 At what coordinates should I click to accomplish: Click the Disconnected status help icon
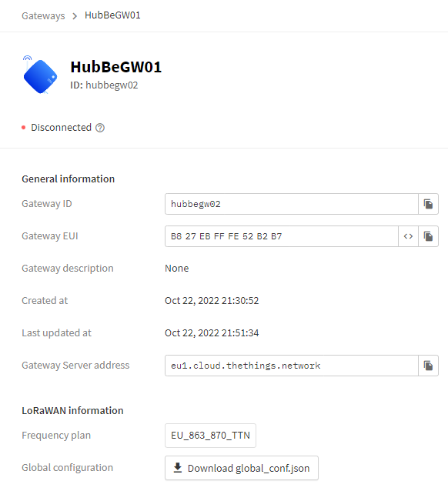(100, 128)
